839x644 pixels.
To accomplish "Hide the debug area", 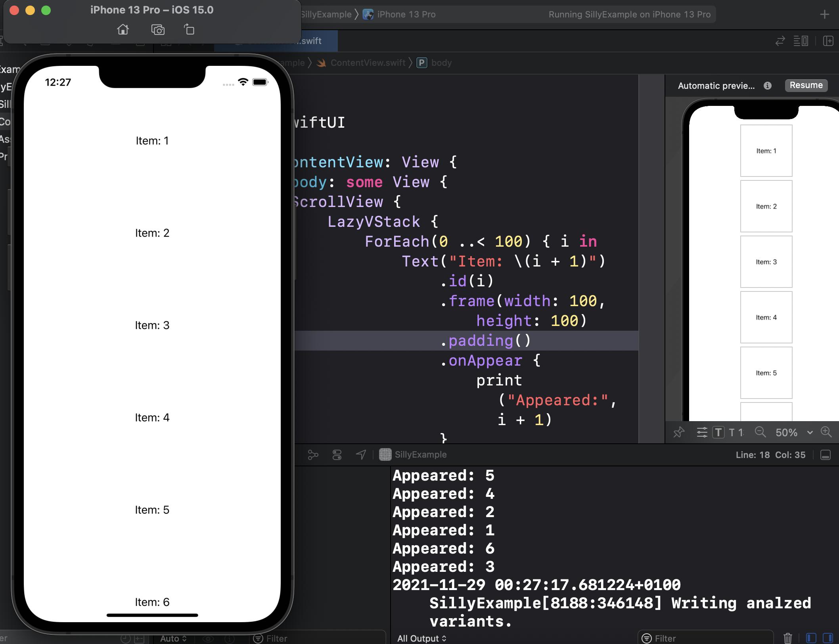I will [826, 455].
